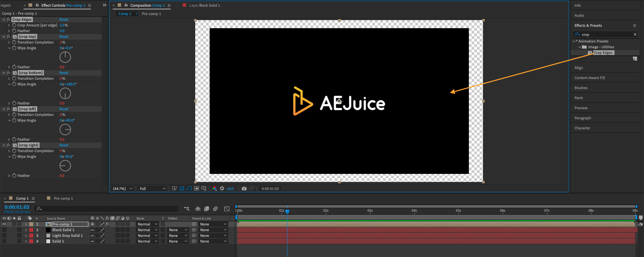The width and height of the screenshot is (644, 257).
Task: Show overflow panels double-chevron
Action: click(104, 5)
